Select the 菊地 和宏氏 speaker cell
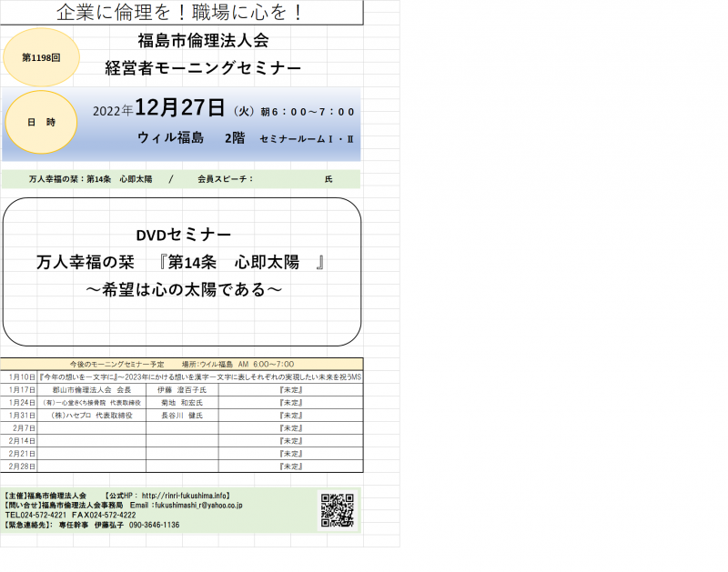This screenshot has height=572, width=728. [x=181, y=402]
